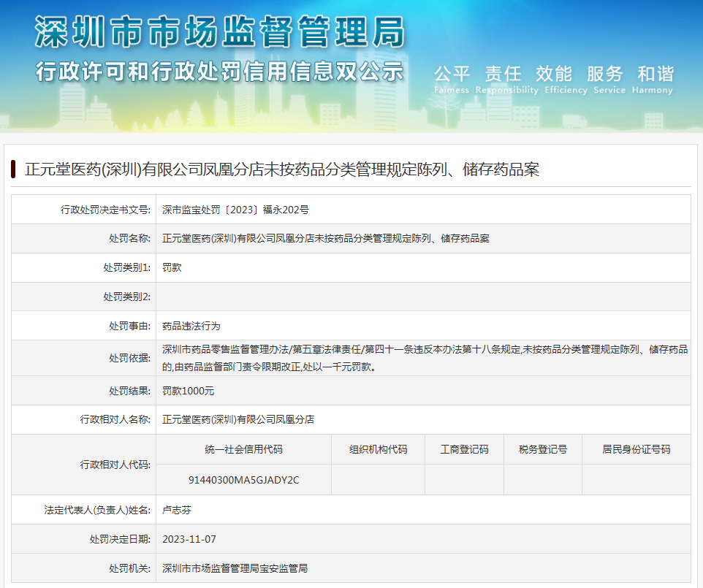Screen dimensions: 703x588
Task: Click the large case title heading above the table
Action: click(282, 169)
